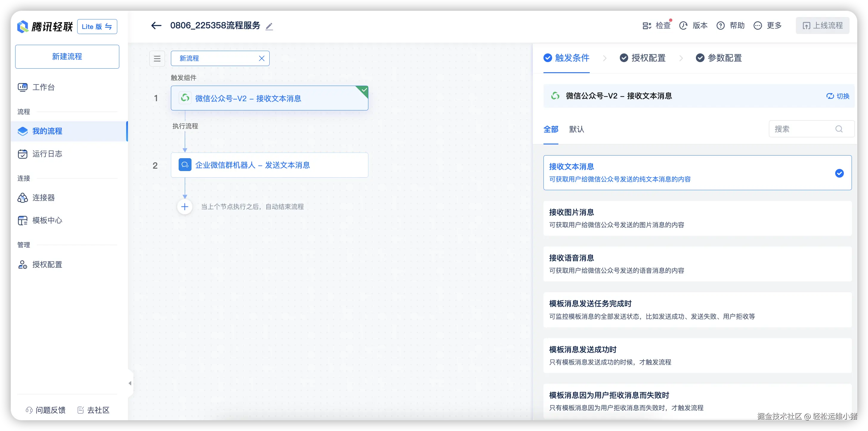The height and width of the screenshot is (431, 868).
Task: Click the search magnifier icon
Action: 839,129
